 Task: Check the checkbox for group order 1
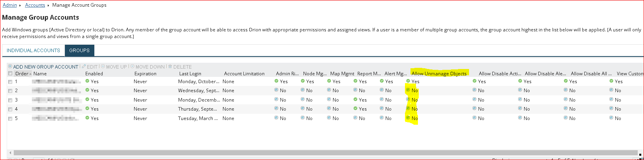[x=10, y=82]
